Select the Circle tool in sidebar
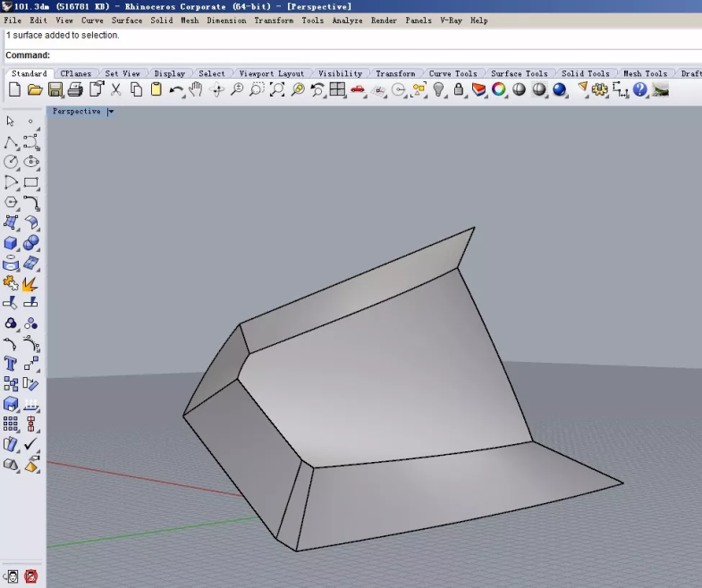The width and height of the screenshot is (702, 588). tap(11, 163)
